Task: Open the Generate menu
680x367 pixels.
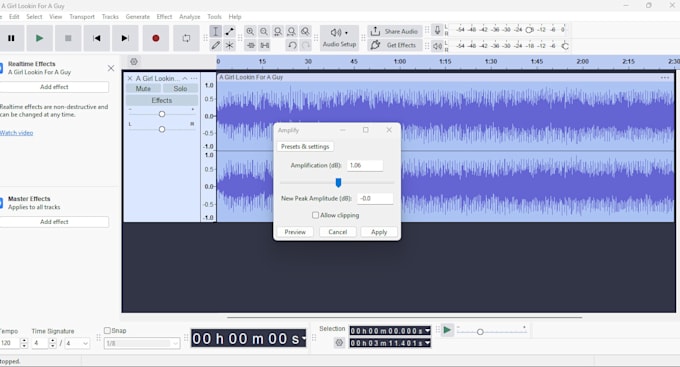Action: 138,16
